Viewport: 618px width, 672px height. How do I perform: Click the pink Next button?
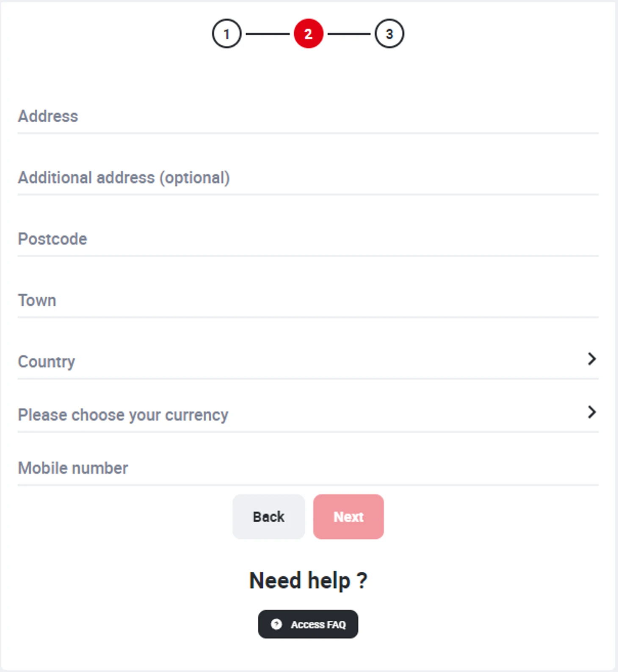pyautogui.click(x=348, y=517)
